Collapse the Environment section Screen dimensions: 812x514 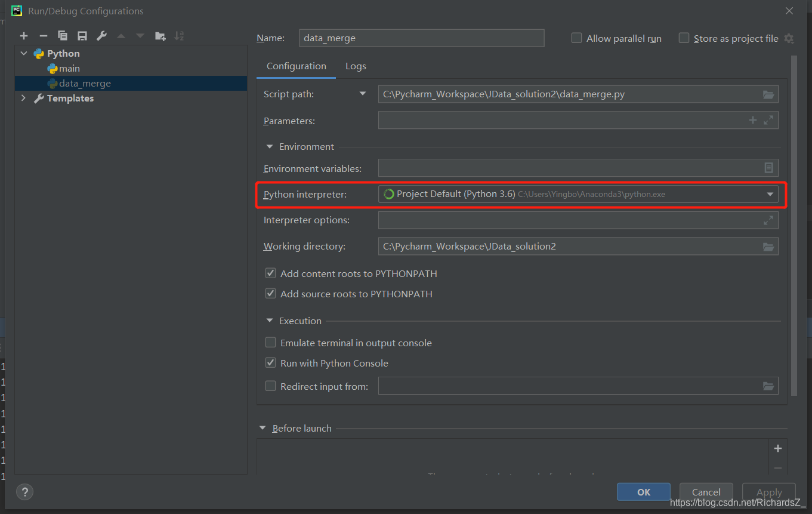point(270,147)
